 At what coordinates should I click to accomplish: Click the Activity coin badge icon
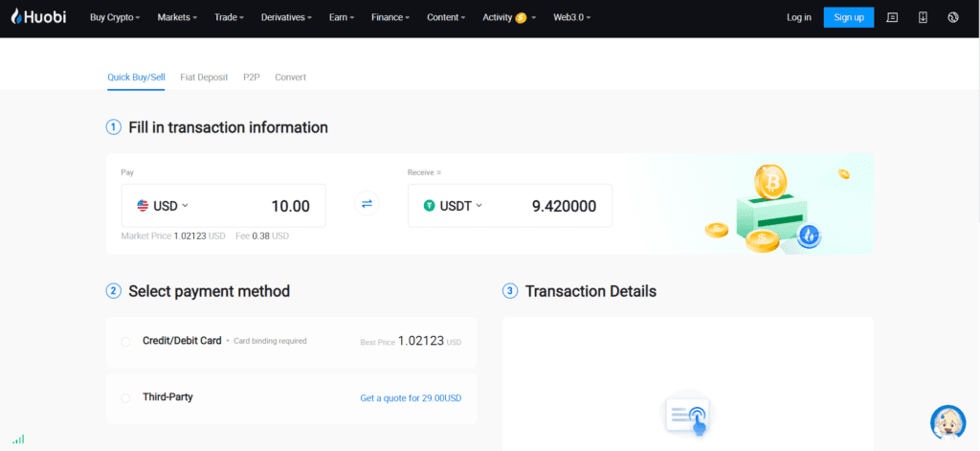[521, 18]
